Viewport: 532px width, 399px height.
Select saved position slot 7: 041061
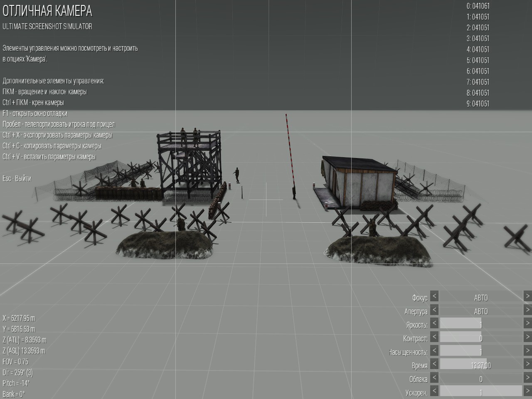(x=478, y=82)
